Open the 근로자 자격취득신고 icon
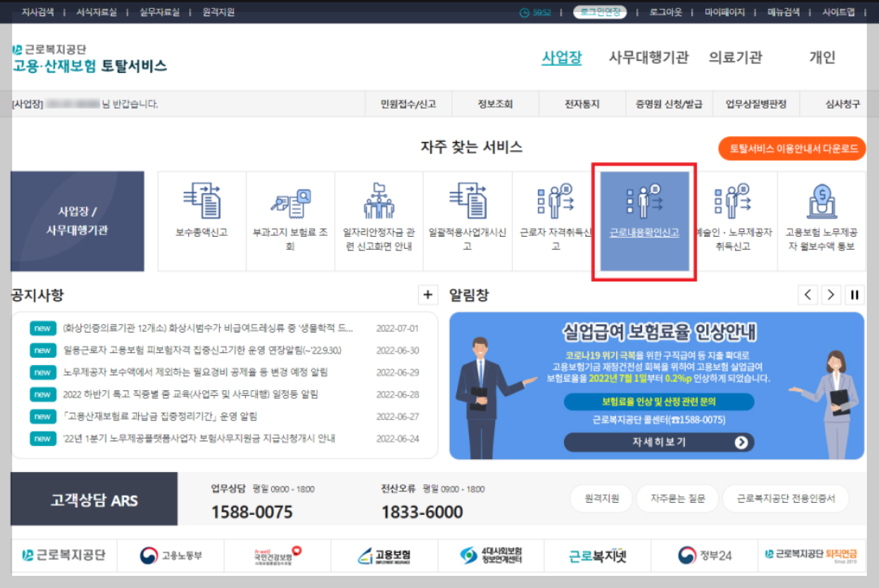 [x=555, y=221]
